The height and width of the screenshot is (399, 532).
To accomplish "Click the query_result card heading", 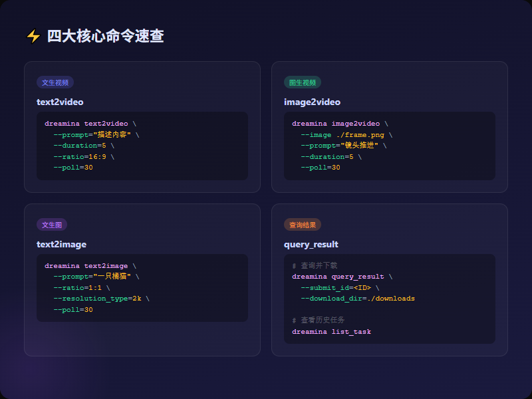I will [x=311, y=244].
